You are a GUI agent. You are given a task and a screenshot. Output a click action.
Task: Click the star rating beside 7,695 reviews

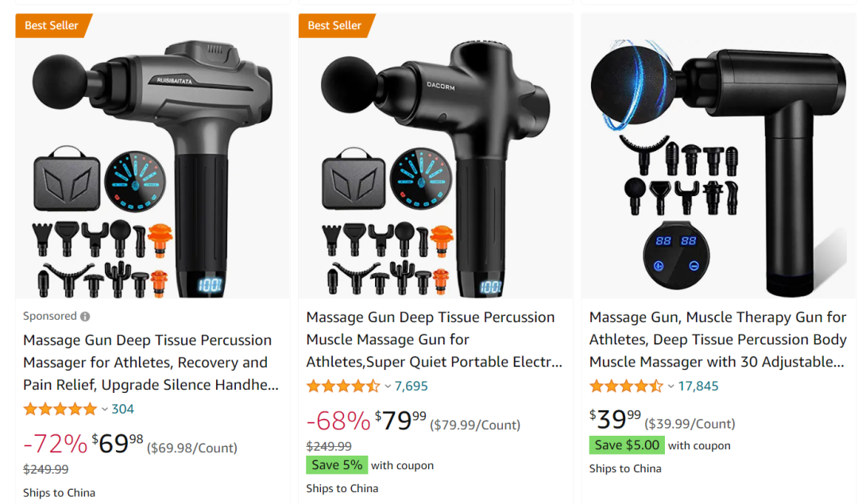343,387
